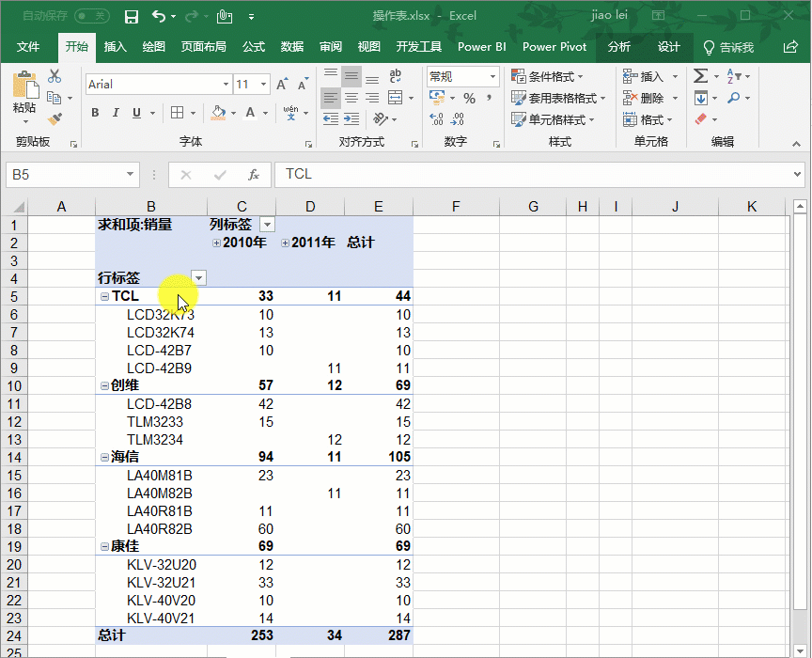Toggle bold formatting
The height and width of the screenshot is (658, 812).
pos(95,112)
